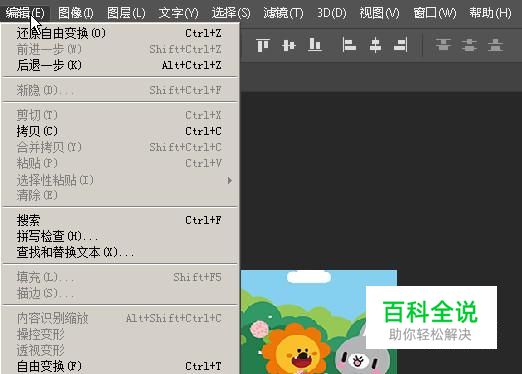Click the align top edges icon

coord(263,45)
